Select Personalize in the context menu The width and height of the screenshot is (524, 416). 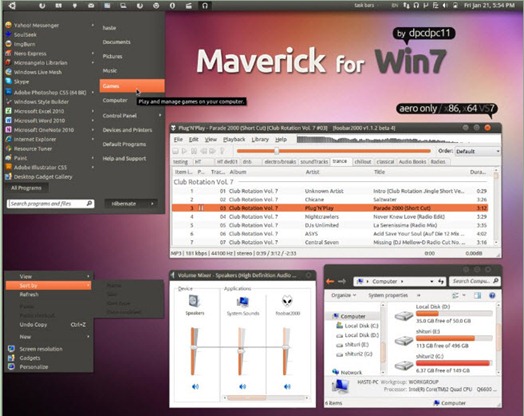[33, 367]
